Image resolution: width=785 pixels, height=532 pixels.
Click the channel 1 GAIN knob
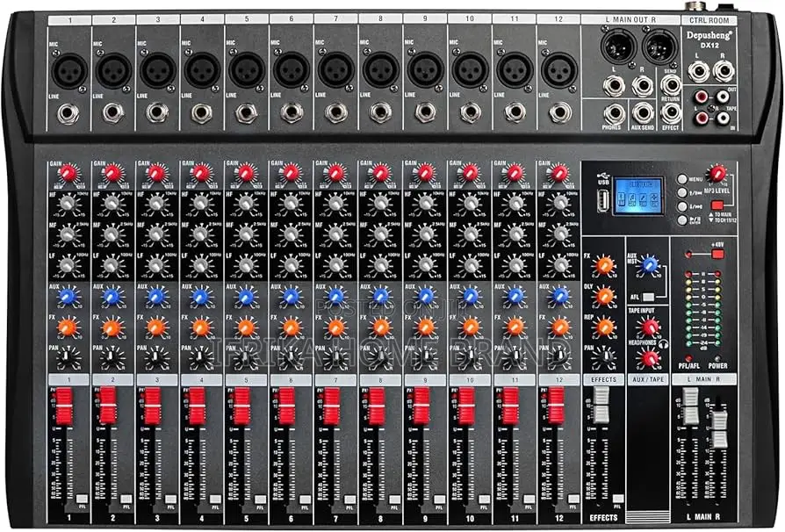click(68, 174)
